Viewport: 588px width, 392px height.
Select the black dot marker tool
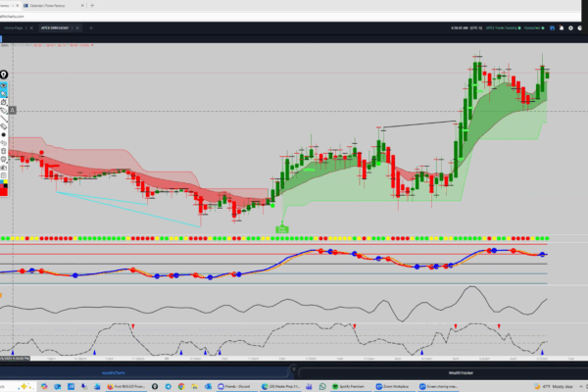tap(4, 134)
